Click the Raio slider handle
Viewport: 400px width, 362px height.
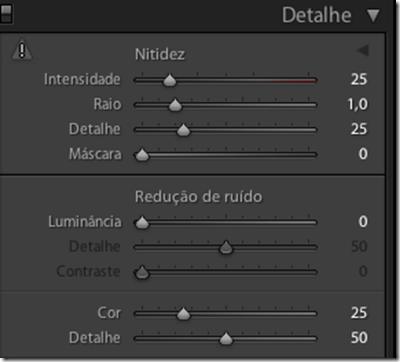click(x=175, y=105)
